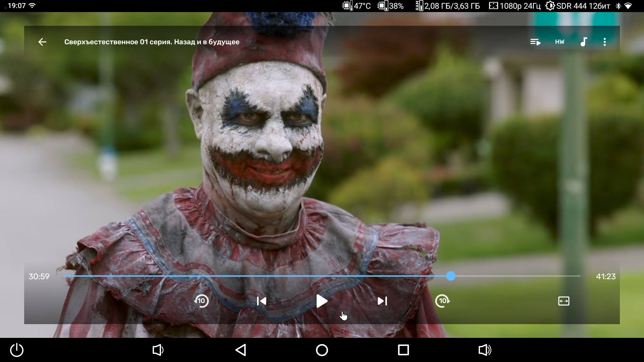Open the playlist queue icon

pyautogui.click(x=535, y=42)
